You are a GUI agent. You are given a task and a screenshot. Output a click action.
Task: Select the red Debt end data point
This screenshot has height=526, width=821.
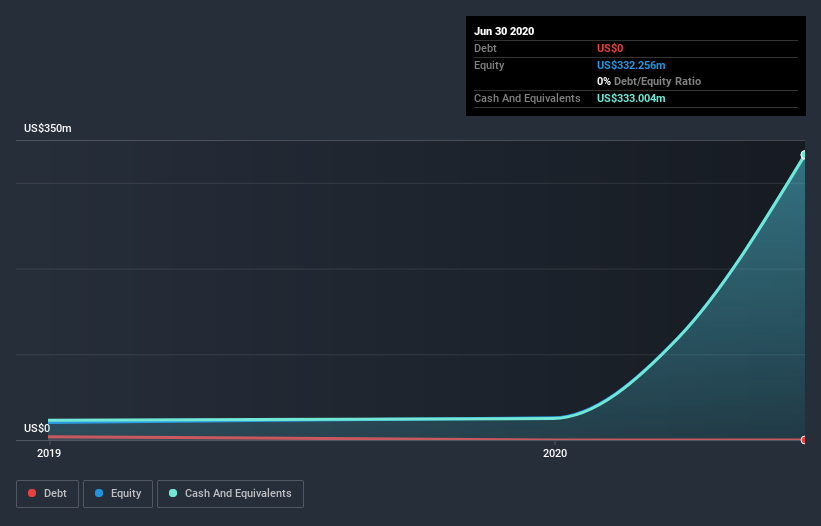[x=804, y=440]
